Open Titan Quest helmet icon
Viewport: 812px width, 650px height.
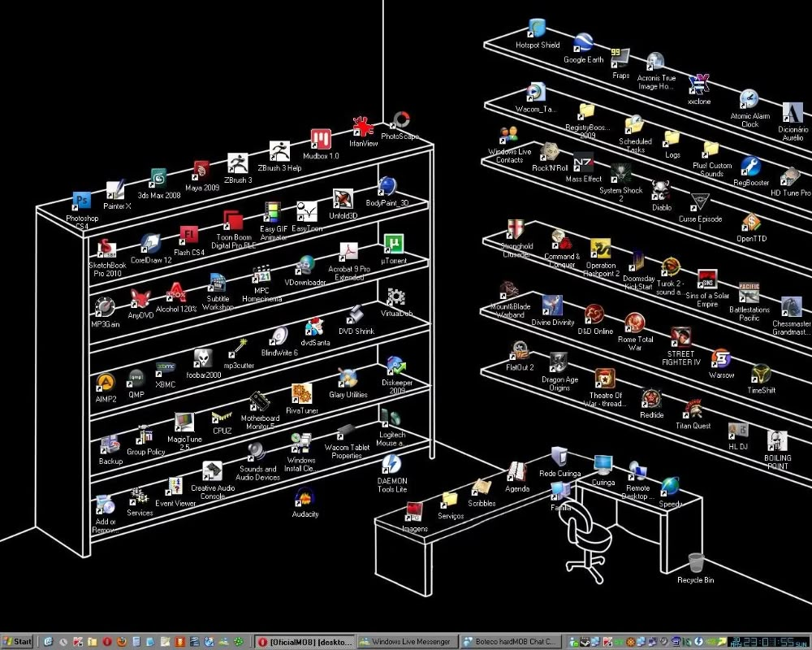[x=693, y=409]
